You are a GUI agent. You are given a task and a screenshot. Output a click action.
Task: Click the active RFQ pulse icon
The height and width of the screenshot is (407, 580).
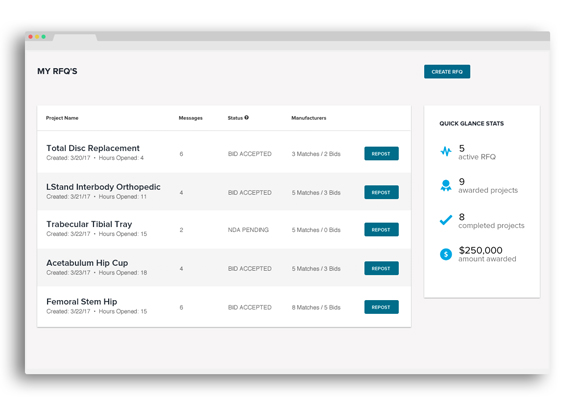click(446, 151)
